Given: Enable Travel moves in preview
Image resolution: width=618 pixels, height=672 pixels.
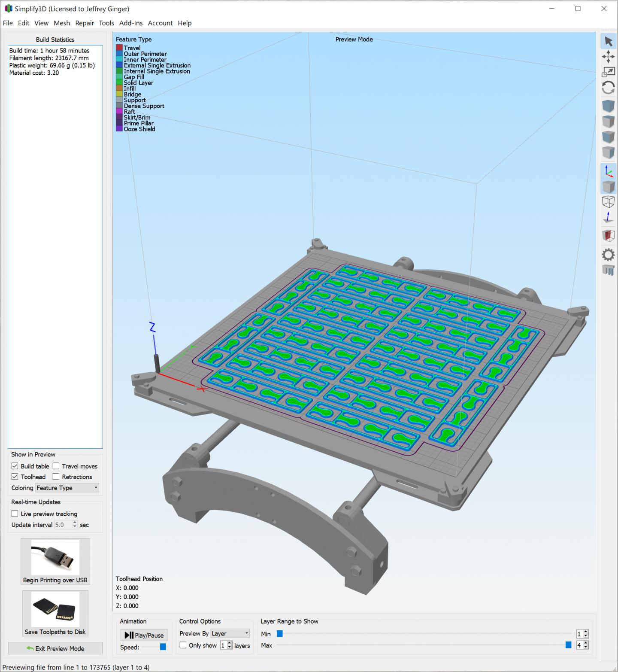Looking at the screenshot, I should [56, 466].
